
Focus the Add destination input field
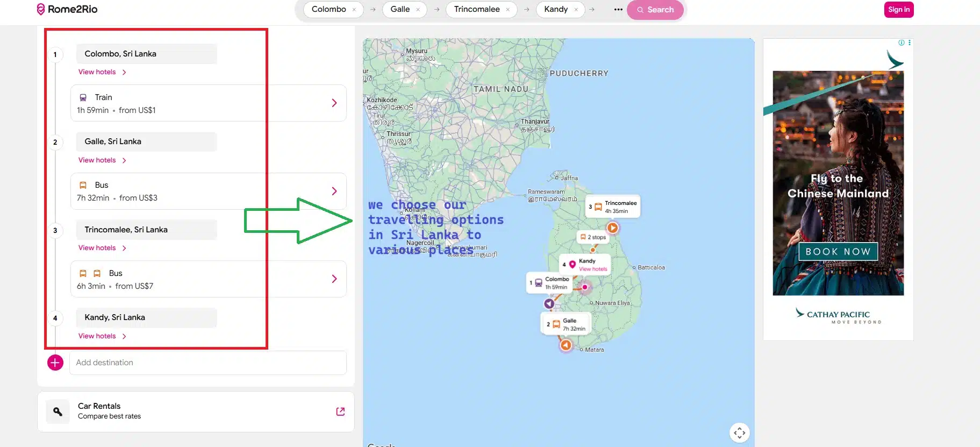tap(208, 363)
